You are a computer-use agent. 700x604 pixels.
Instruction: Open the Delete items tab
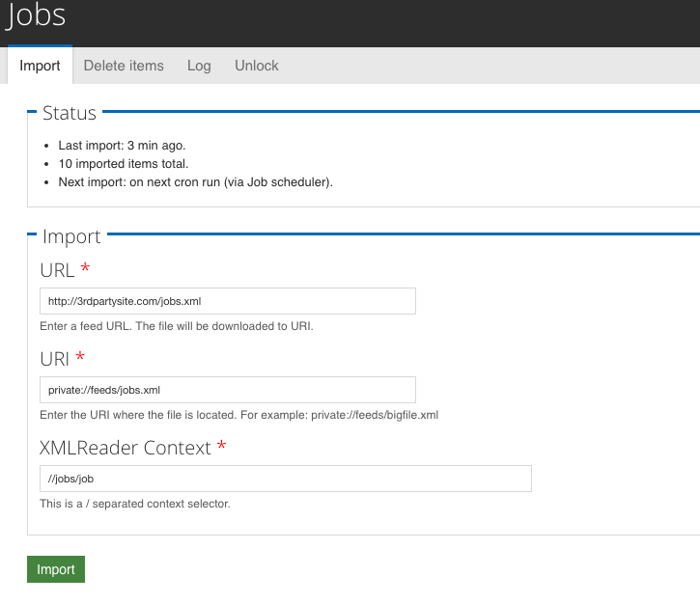coord(124,66)
